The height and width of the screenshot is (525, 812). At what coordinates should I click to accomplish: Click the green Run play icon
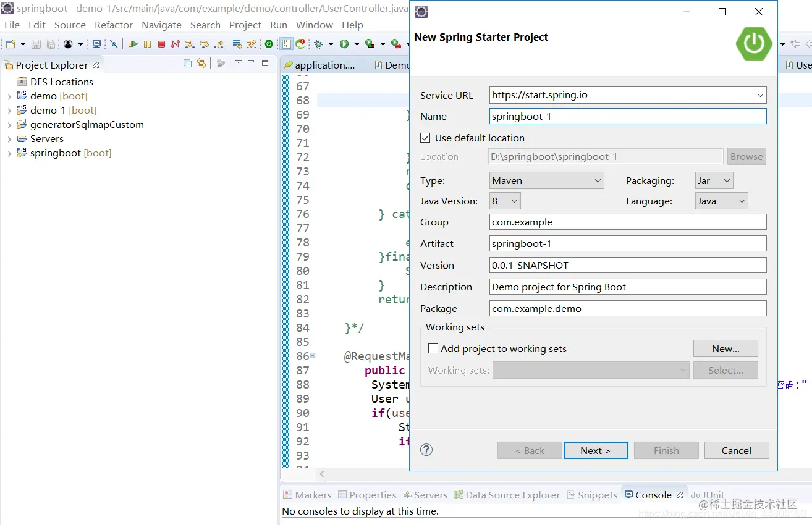344,44
